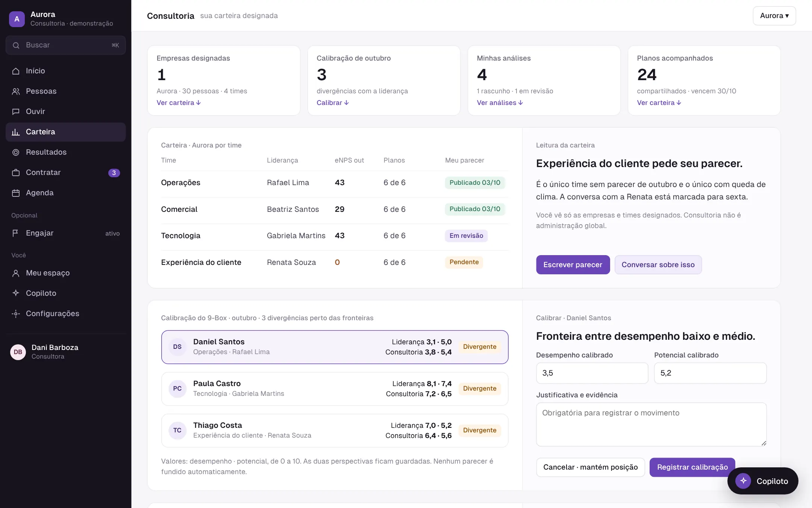This screenshot has width=812, height=508.
Task: Click the Configurações icon in sidebar
Action: click(x=16, y=314)
